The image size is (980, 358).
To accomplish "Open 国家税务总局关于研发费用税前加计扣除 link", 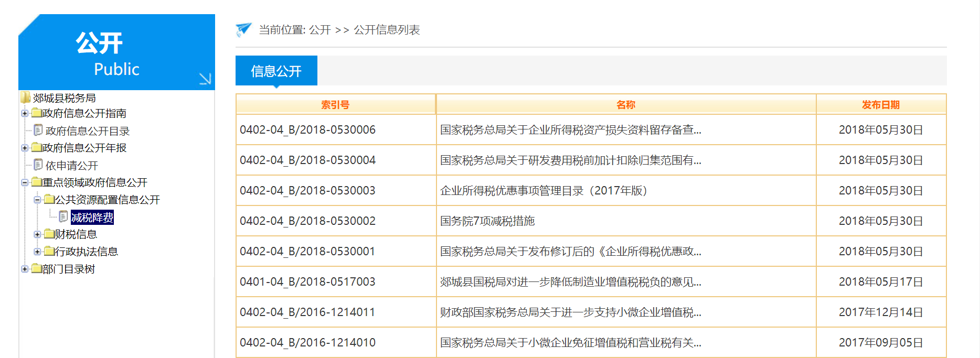I will tap(571, 160).
